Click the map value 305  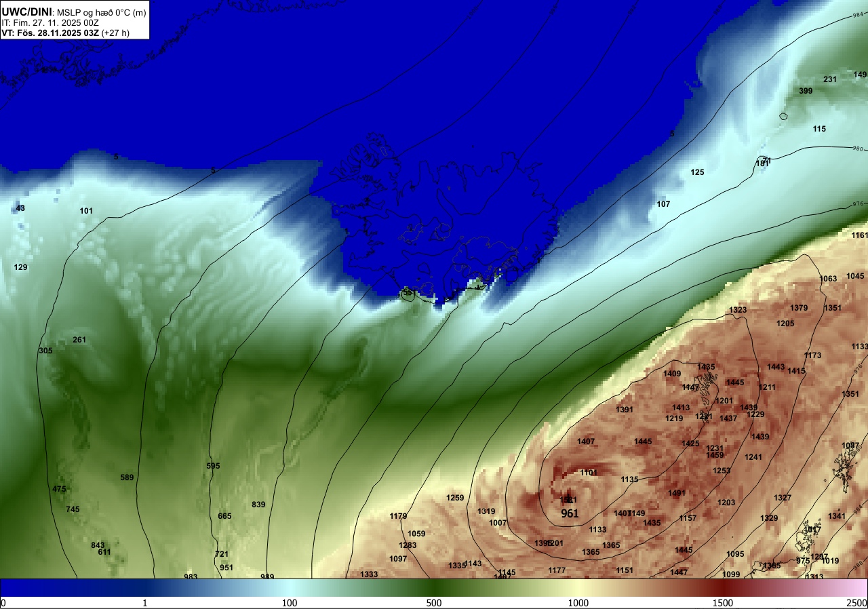45,351
